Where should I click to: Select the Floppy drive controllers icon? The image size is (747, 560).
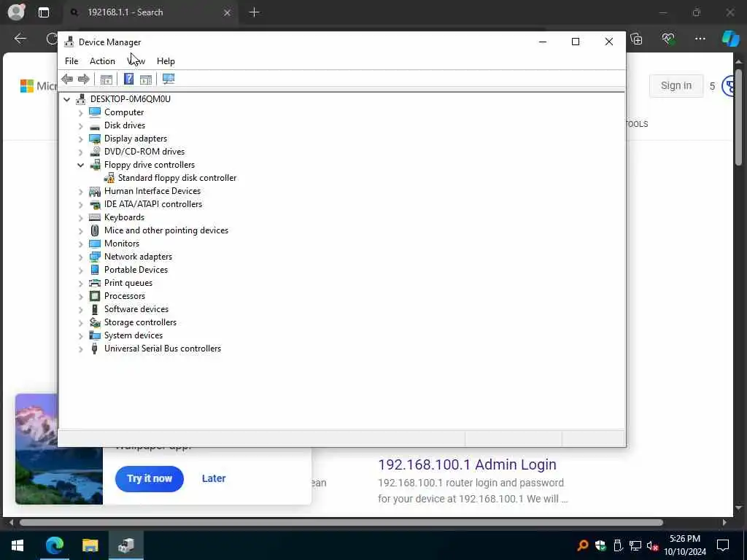coord(95,165)
